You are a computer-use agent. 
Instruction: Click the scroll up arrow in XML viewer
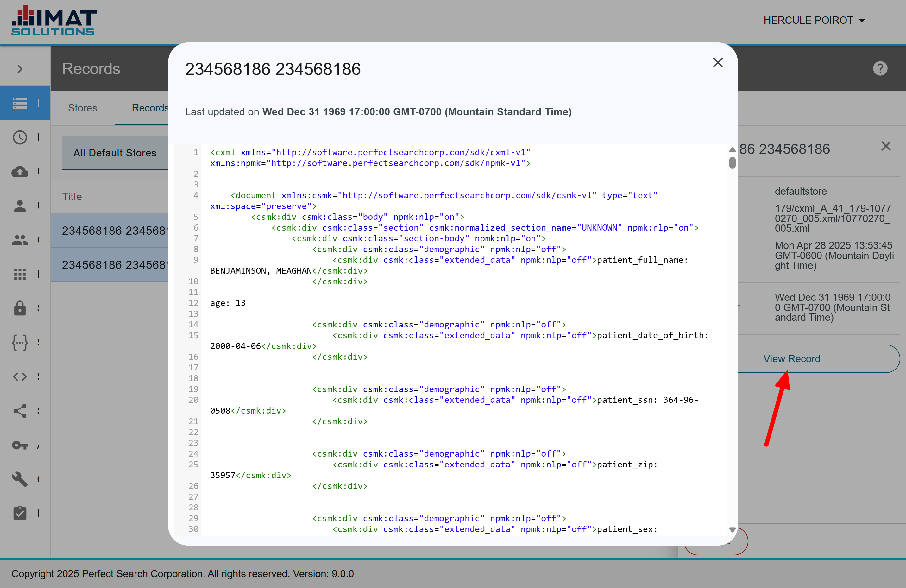[x=732, y=150]
